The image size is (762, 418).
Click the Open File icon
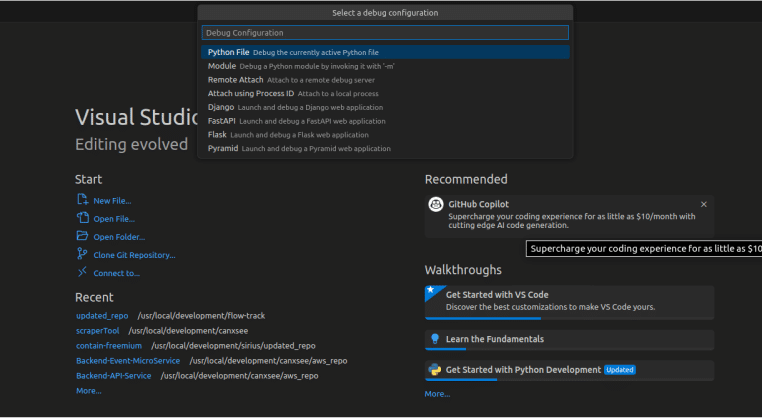pos(83,218)
